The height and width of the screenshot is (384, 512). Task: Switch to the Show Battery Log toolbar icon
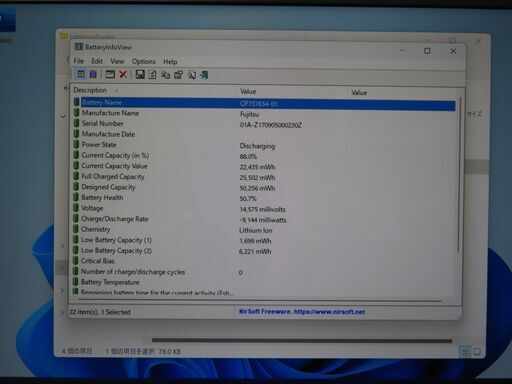click(x=93, y=74)
